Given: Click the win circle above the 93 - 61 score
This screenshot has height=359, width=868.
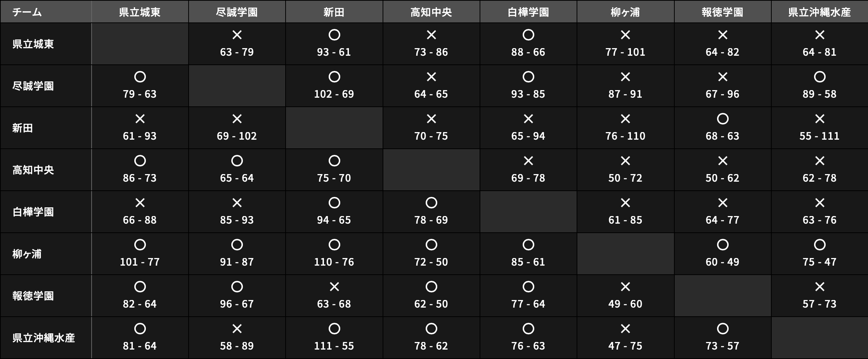Looking at the screenshot, I should (x=334, y=35).
